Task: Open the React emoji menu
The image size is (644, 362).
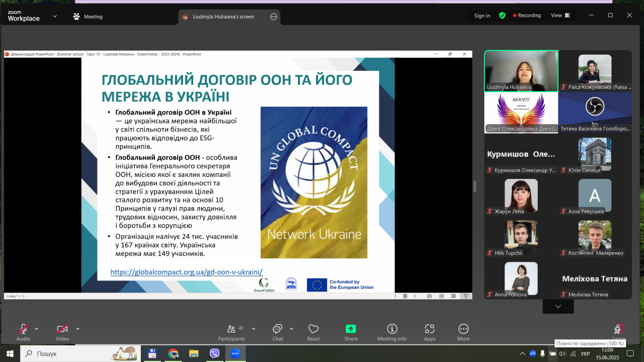Action: coord(314,333)
